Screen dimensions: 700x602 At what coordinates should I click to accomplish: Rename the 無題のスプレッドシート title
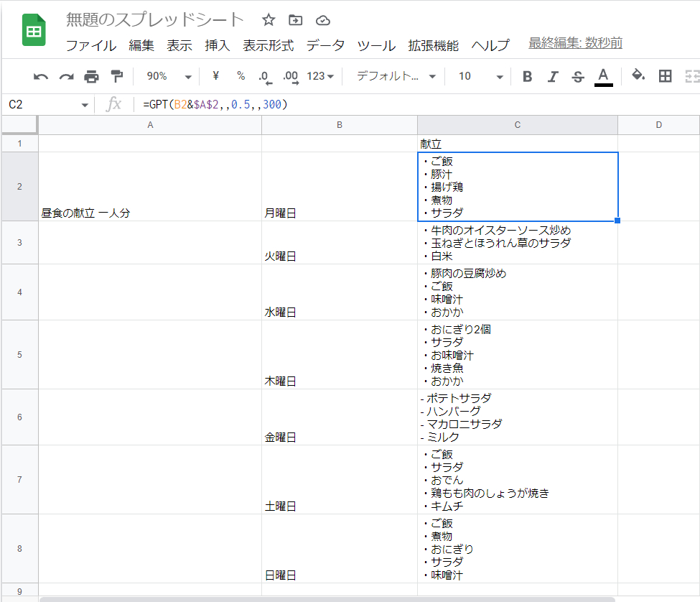(154, 19)
